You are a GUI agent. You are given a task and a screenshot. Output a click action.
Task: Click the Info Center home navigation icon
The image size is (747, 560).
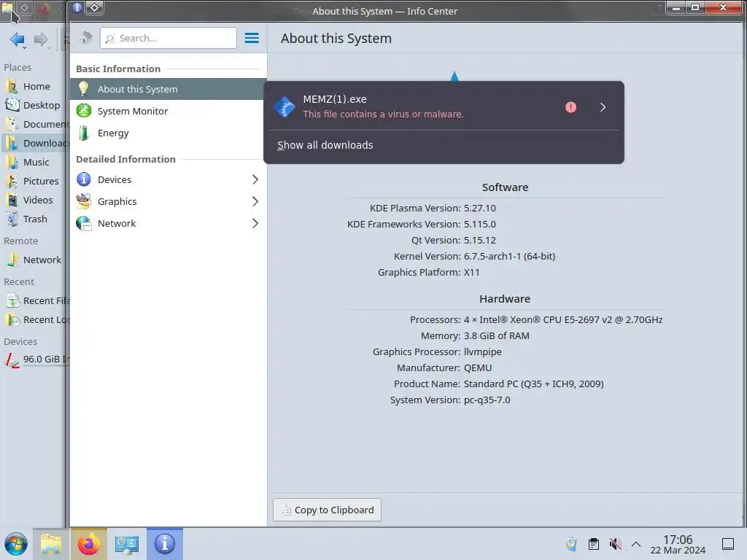click(x=86, y=38)
